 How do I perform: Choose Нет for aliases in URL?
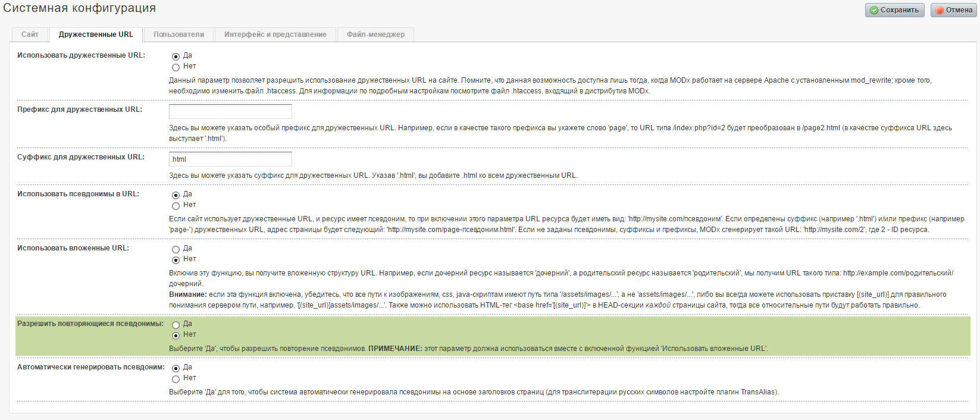pos(176,206)
